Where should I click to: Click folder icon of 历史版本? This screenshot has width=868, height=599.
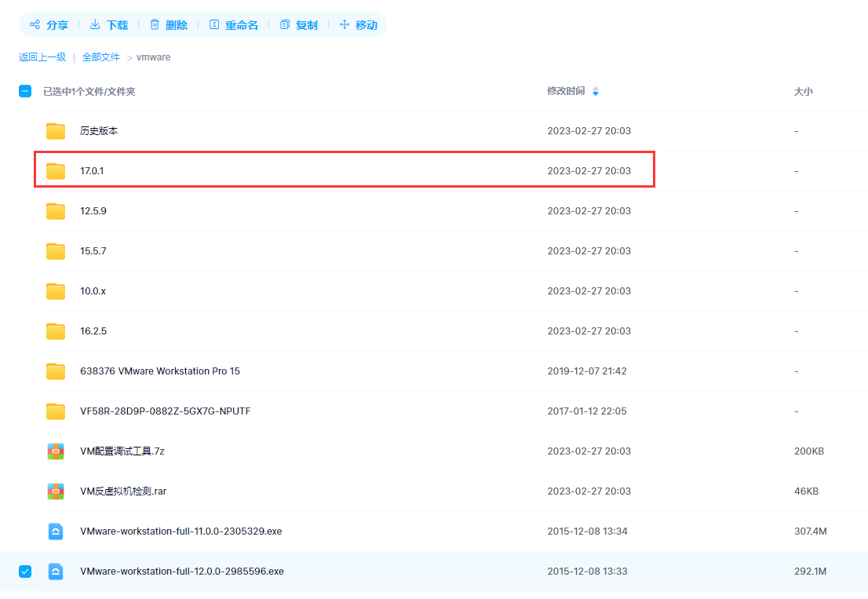pyautogui.click(x=56, y=131)
